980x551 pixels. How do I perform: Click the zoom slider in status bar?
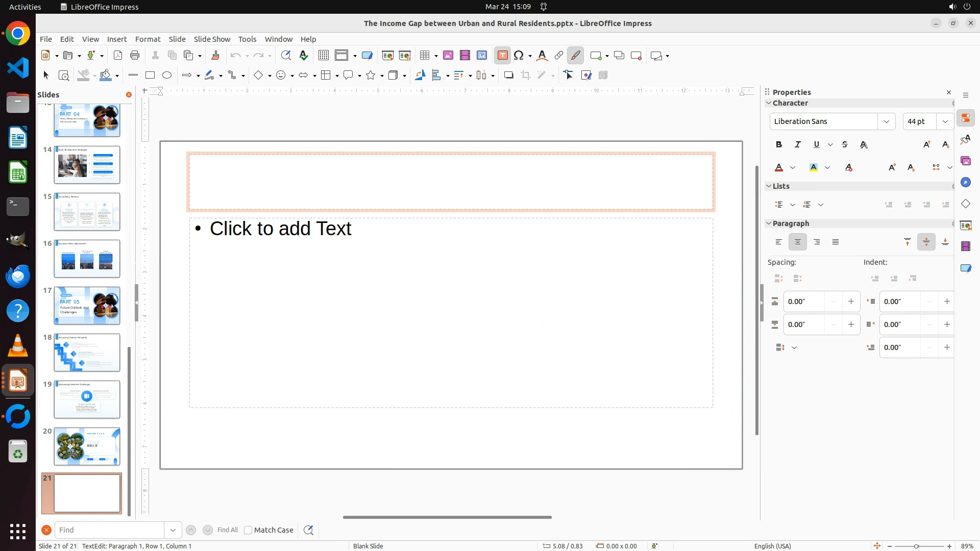(917, 546)
